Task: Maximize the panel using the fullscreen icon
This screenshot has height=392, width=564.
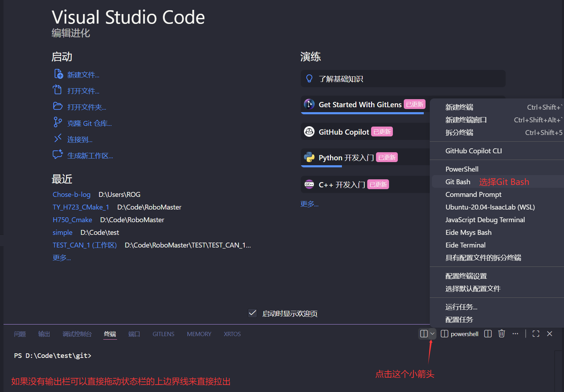Action: 536,334
